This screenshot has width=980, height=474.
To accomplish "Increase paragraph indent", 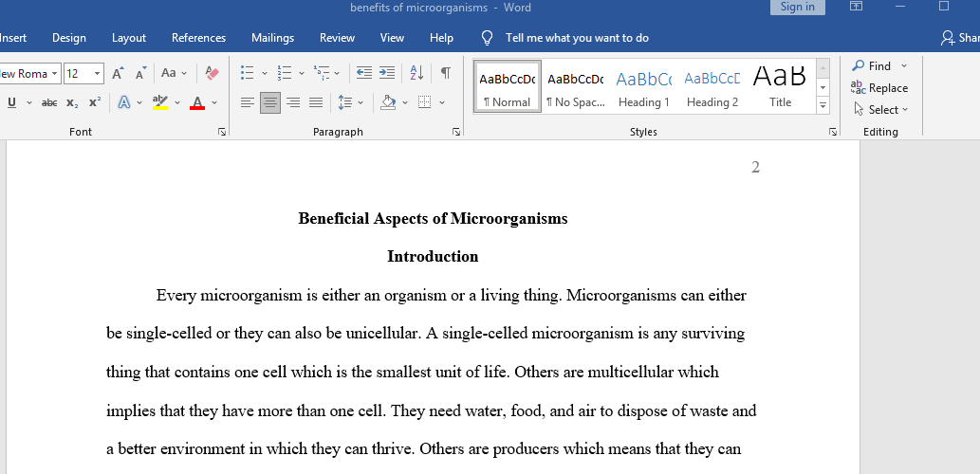I will [x=387, y=73].
